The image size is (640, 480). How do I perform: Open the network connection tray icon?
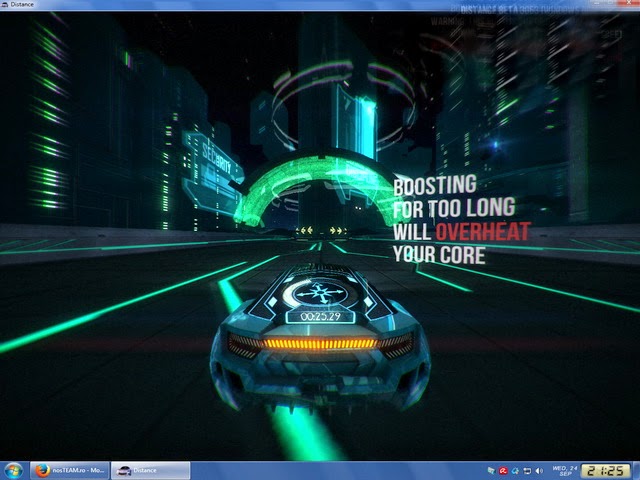pos(527,471)
